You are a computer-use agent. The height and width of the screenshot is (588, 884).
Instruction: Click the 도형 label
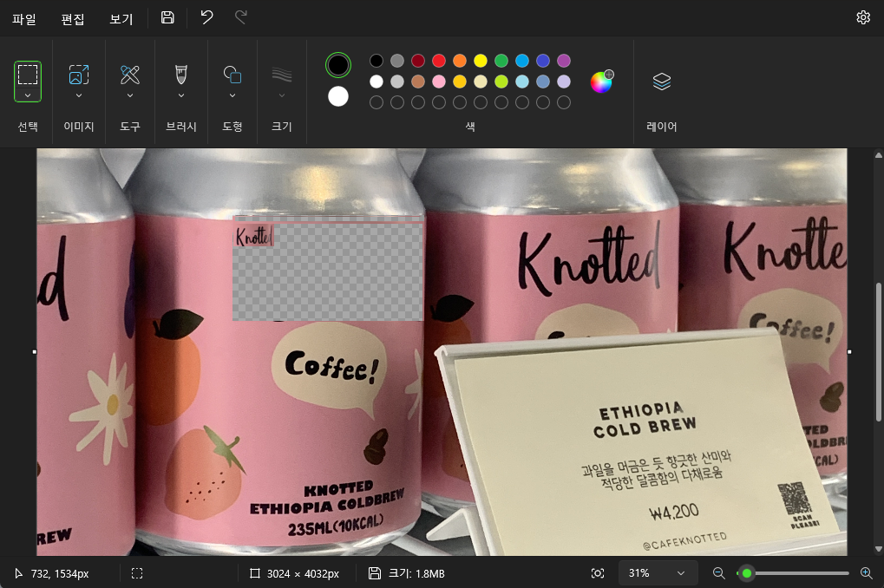coord(232,127)
